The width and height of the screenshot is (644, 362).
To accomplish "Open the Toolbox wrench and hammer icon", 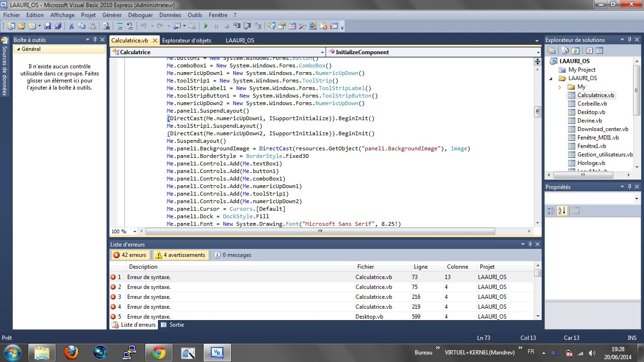I will tap(302, 26).
